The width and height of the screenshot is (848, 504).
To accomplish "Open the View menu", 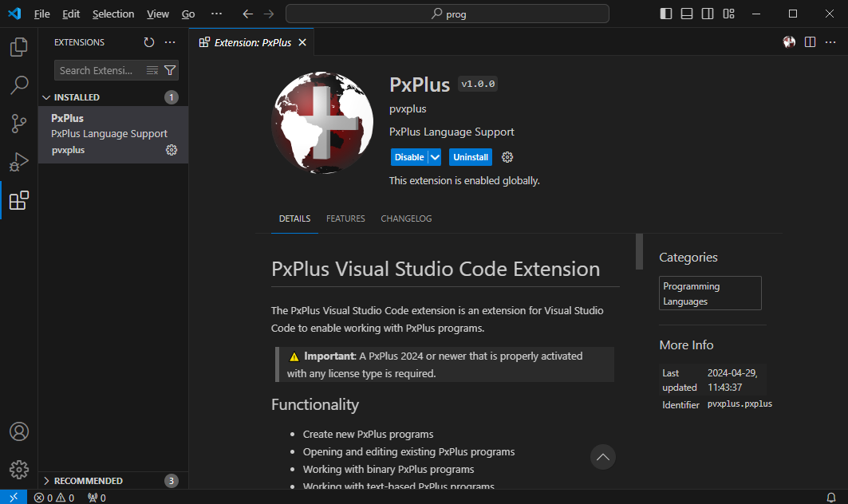I will tap(157, 14).
